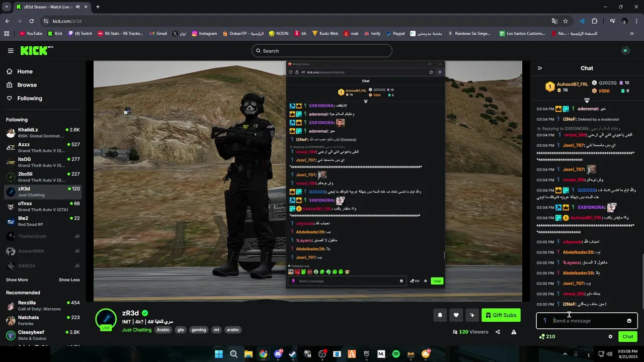Expand following list with Show More
The image size is (644, 362).
tap(17, 280)
